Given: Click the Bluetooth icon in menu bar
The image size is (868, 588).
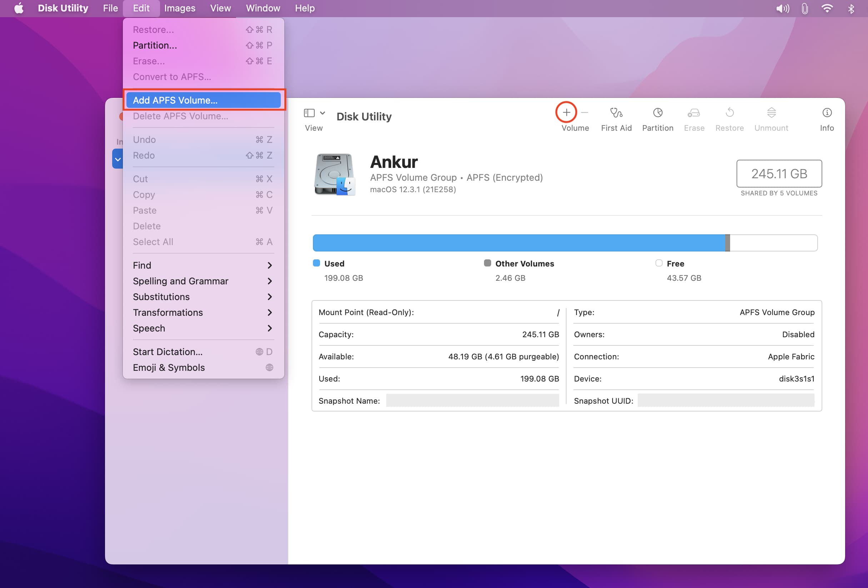Looking at the screenshot, I should 851,8.
